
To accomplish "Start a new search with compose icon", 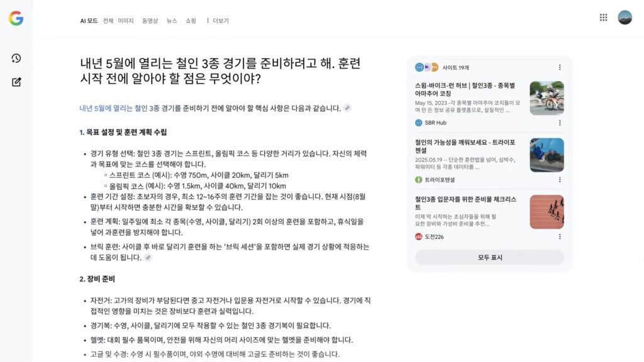I will (x=16, y=82).
